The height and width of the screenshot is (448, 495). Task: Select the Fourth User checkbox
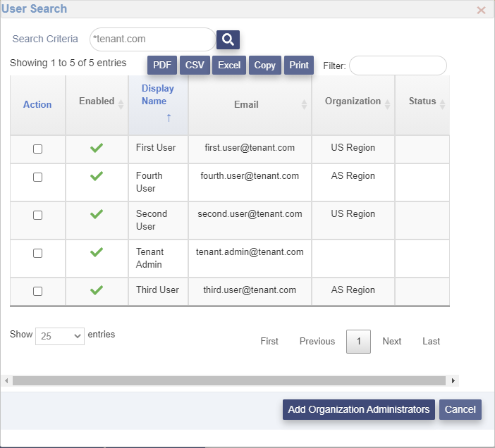(x=37, y=177)
